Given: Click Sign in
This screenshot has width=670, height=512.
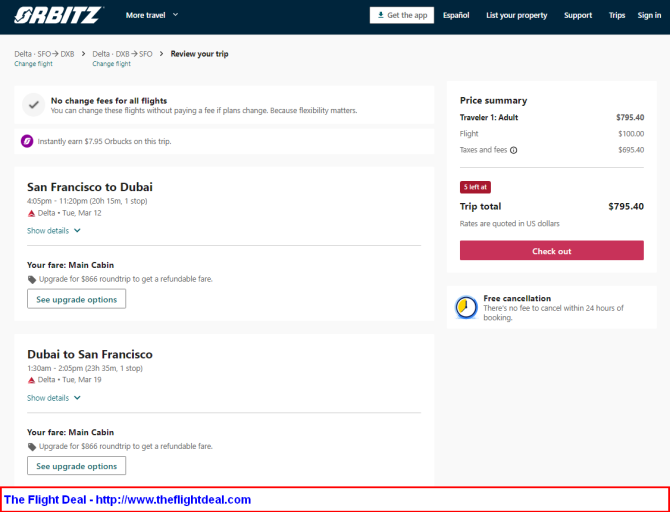Looking at the screenshot, I should 649,15.
